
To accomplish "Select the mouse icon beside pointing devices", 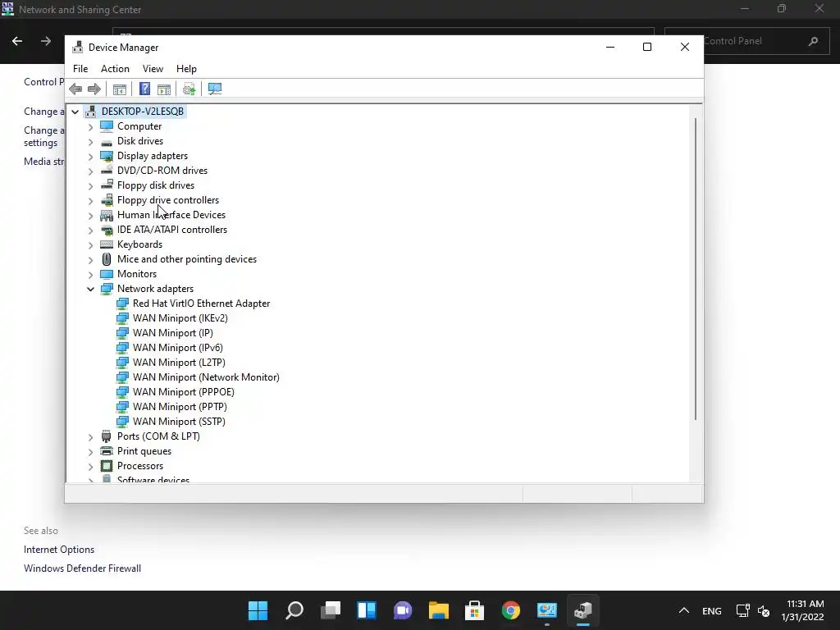I will click(x=107, y=259).
